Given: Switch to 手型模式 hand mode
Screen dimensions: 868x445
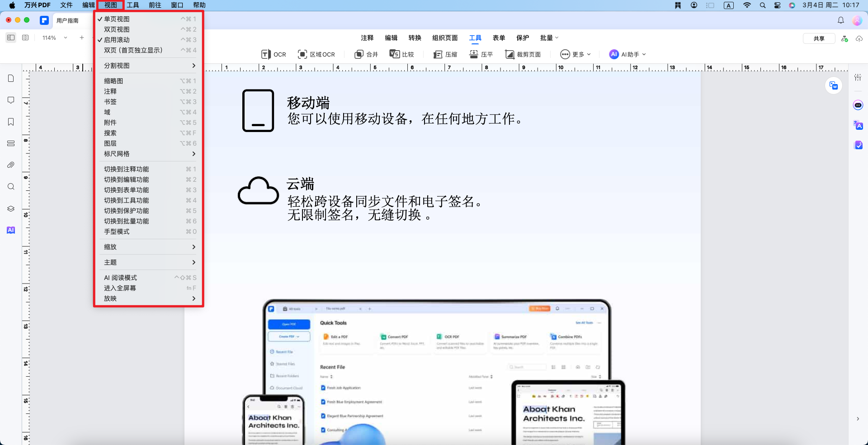Looking at the screenshot, I should point(117,231).
